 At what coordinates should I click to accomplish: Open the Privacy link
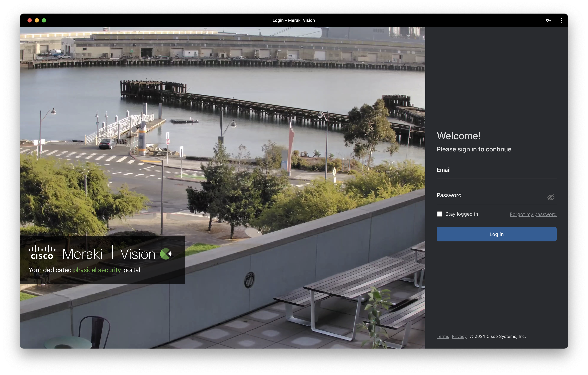click(x=459, y=336)
